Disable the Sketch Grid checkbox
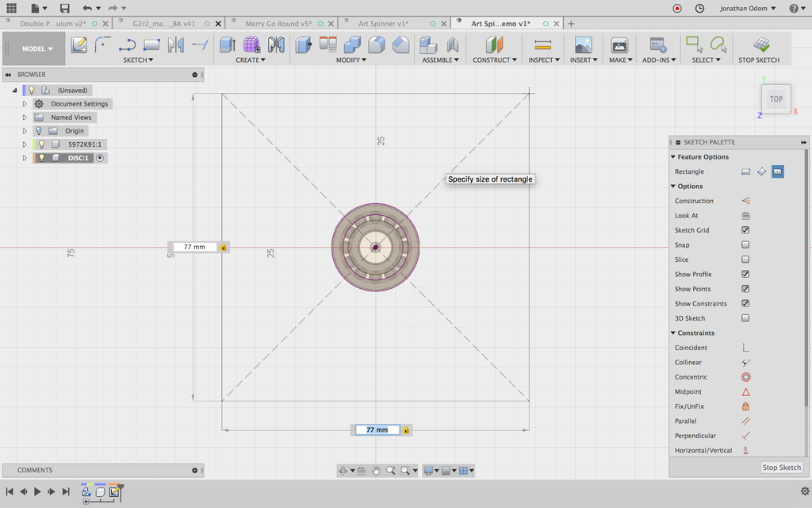This screenshot has width=812, height=508. [745, 230]
